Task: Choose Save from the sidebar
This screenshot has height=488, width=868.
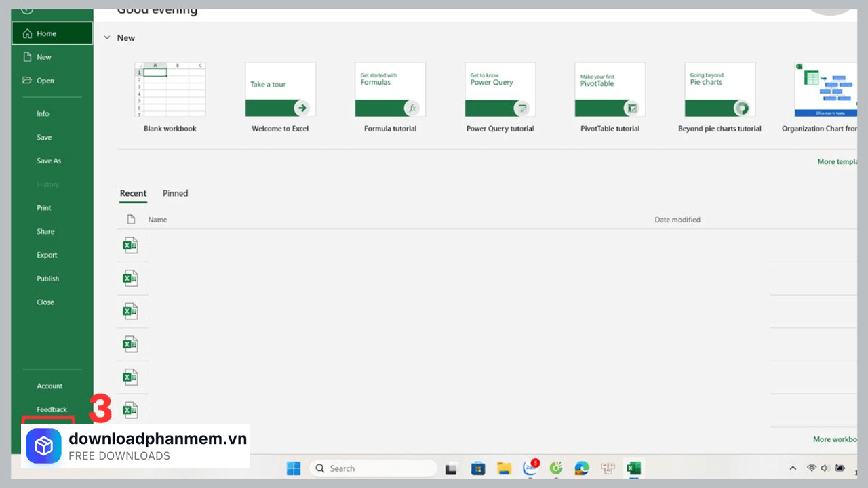Action: (44, 137)
